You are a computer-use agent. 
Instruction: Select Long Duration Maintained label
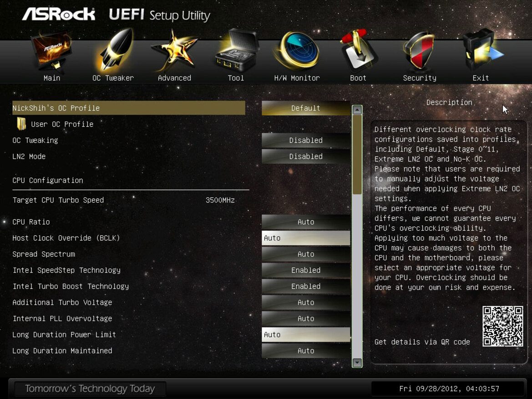point(62,351)
